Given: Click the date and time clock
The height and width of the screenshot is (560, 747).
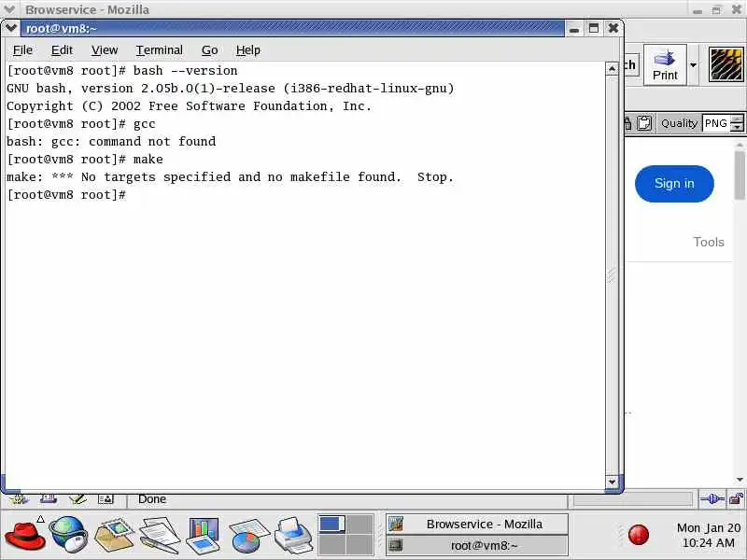Looking at the screenshot, I should coord(709,535).
